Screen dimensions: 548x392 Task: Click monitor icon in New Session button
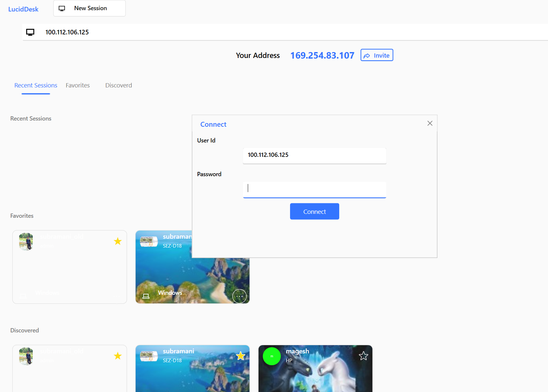coord(62,9)
